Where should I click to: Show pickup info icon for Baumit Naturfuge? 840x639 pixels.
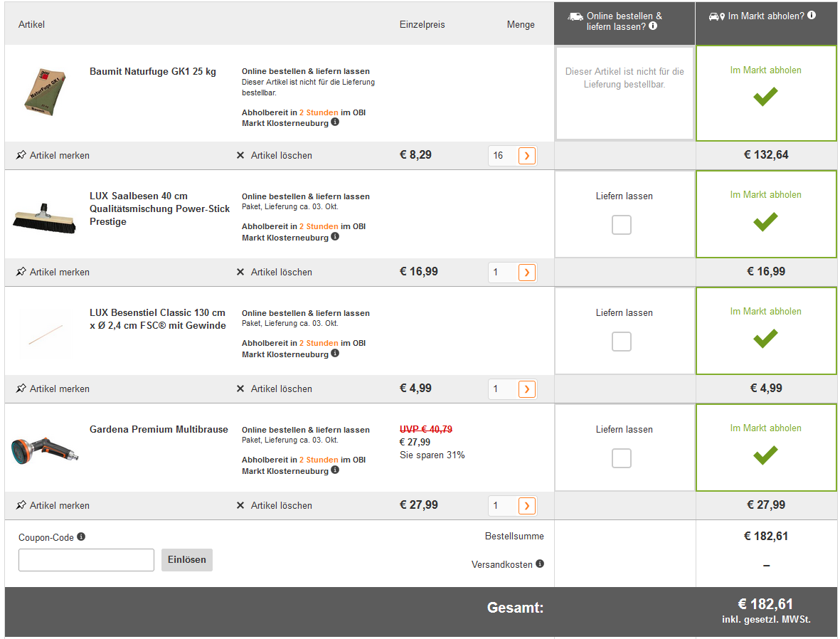(x=335, y=122)
